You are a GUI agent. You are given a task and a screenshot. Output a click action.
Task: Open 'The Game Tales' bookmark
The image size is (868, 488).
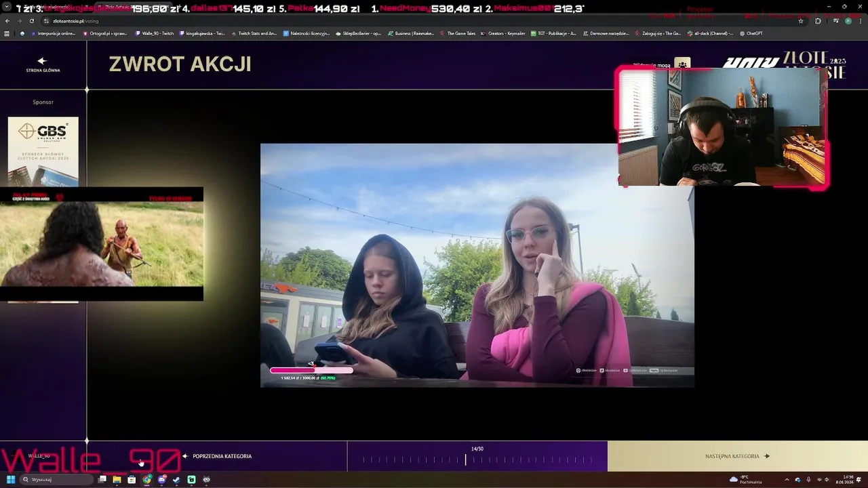[x=458, y=33]
